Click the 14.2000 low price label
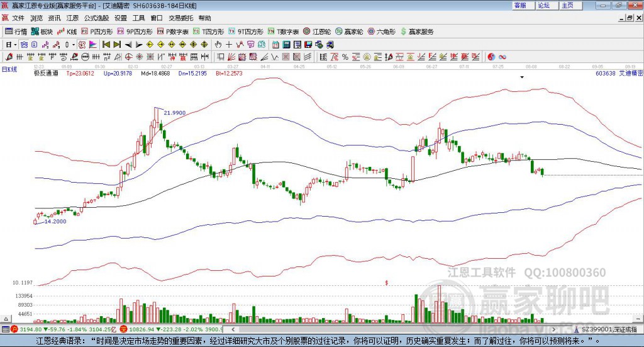Image resolution: width=644 pixels, height=347 pixels. (55, 221)
